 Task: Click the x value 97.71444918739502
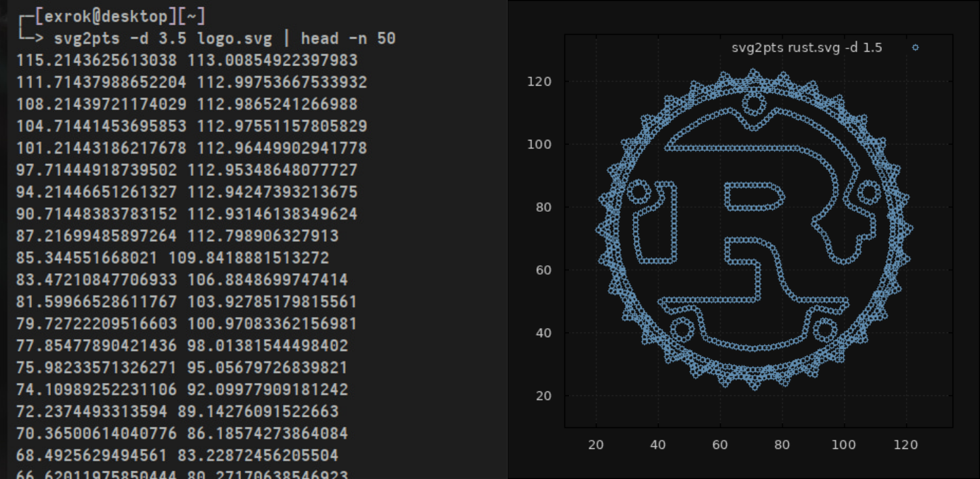coord(96,171)
